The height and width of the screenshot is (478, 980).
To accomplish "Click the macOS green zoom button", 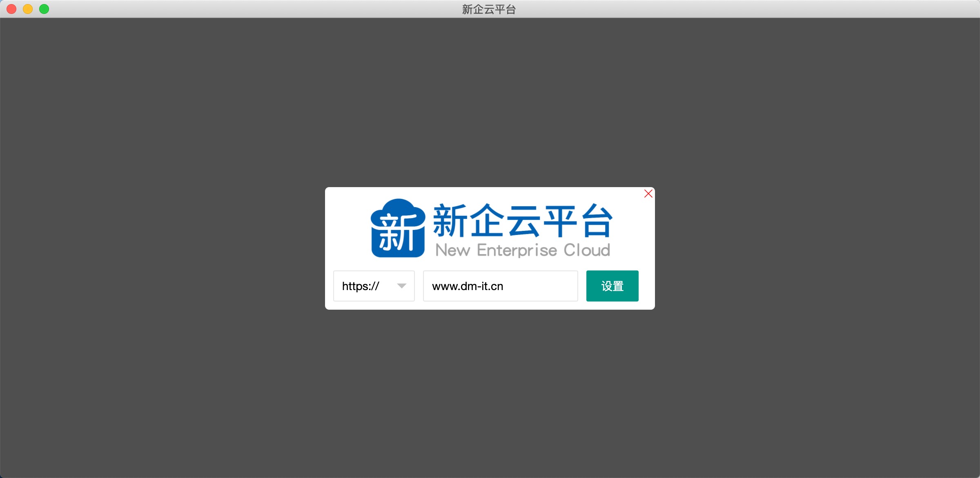I will pos(44,9).
